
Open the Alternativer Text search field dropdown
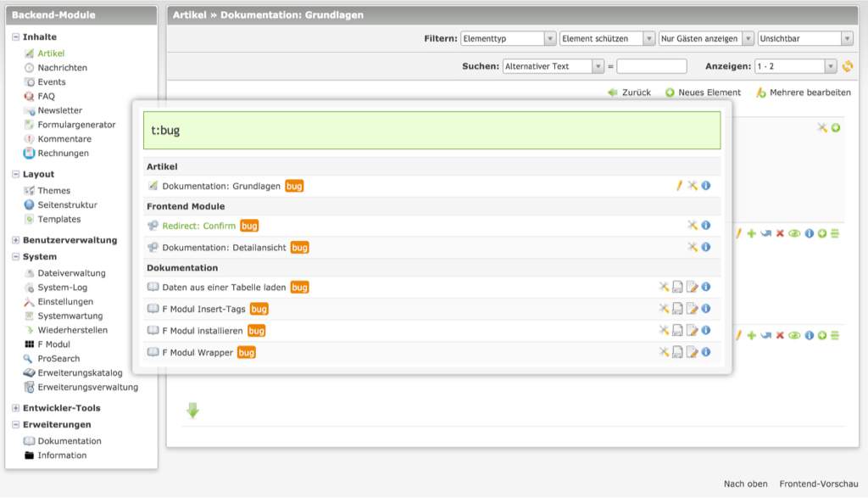click(553, 66)
